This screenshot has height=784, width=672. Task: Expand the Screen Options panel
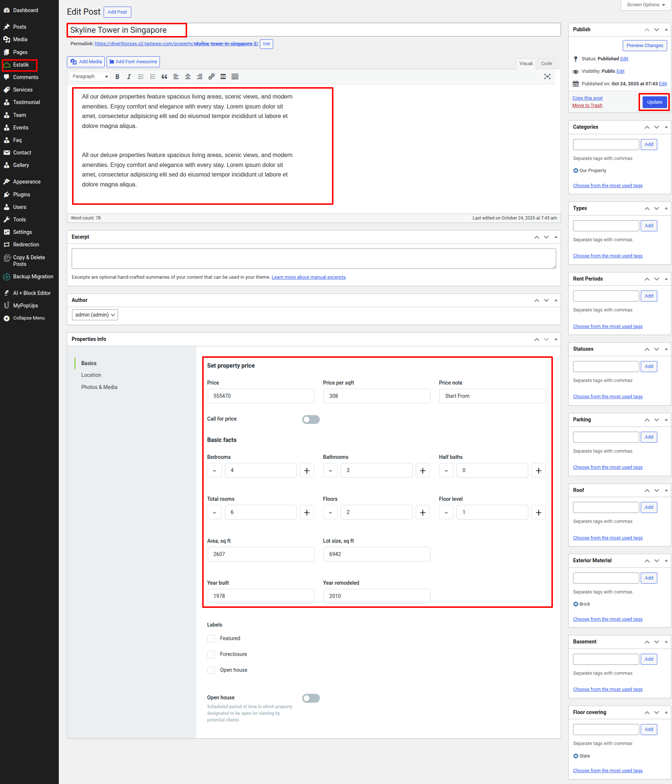pos(645,5)
